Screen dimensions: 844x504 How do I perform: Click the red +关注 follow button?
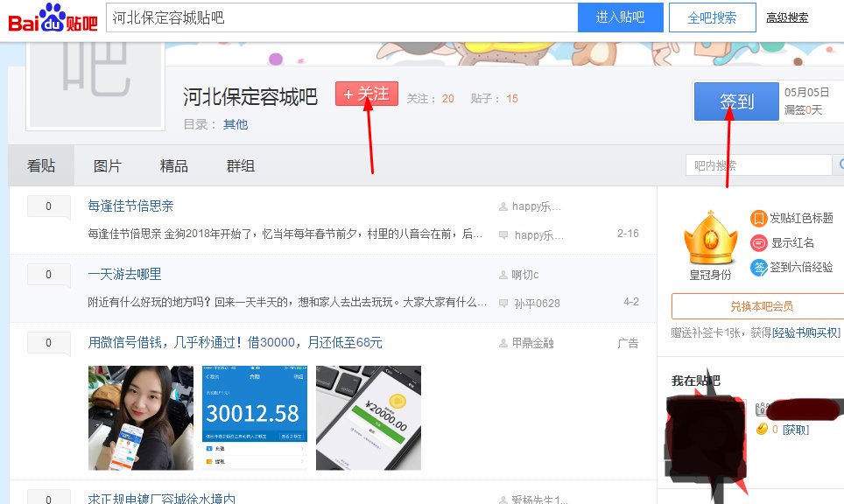pyautogui.click(x=367, y=93)
